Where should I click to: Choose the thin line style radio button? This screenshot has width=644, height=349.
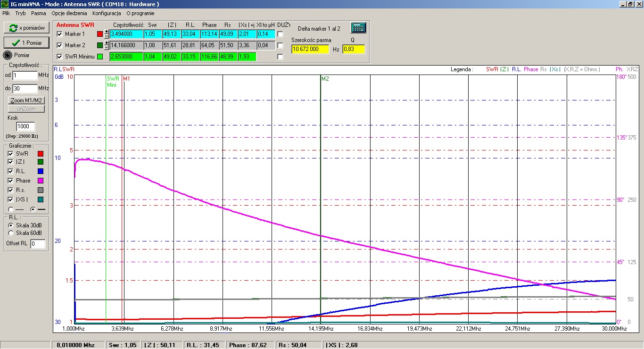pyautogui.click(x=10, y=209)
